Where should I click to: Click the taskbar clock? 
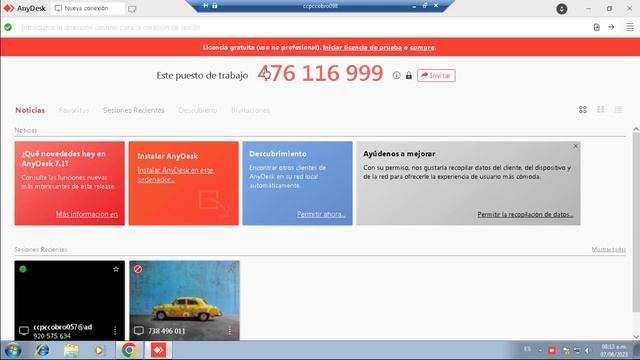coord(613,351)
